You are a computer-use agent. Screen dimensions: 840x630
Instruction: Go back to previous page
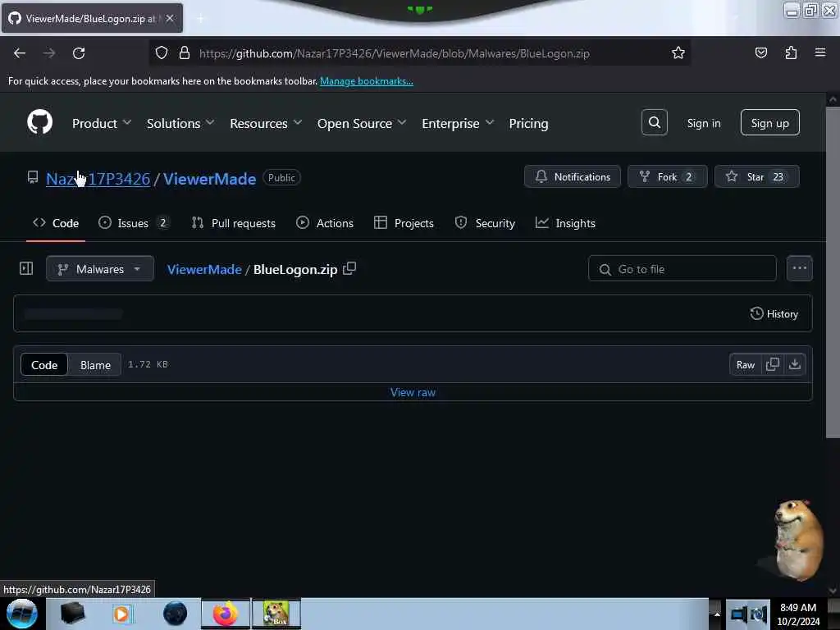[20, 53]
